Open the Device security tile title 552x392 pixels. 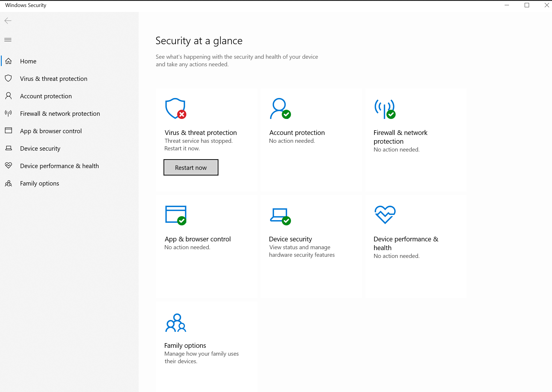(290, 239)
